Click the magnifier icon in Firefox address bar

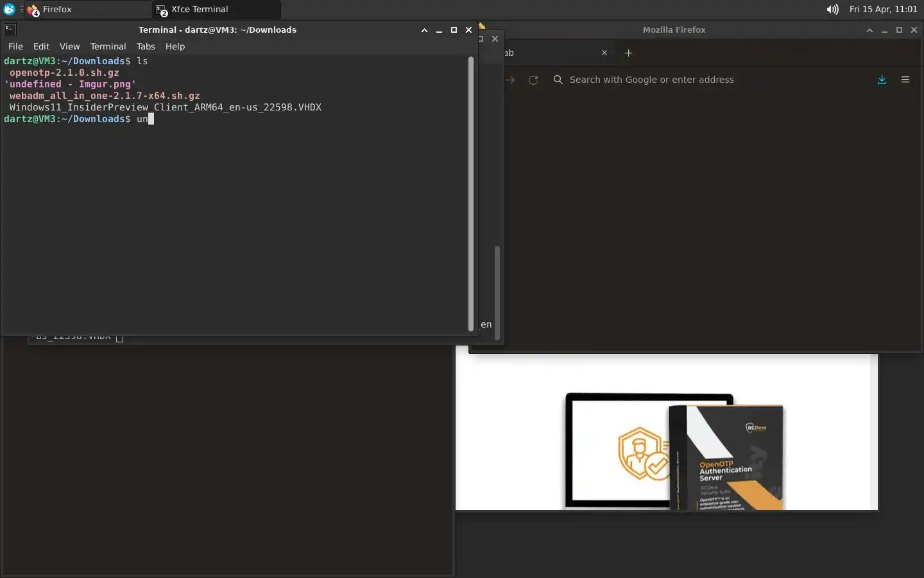click(558, 80)
